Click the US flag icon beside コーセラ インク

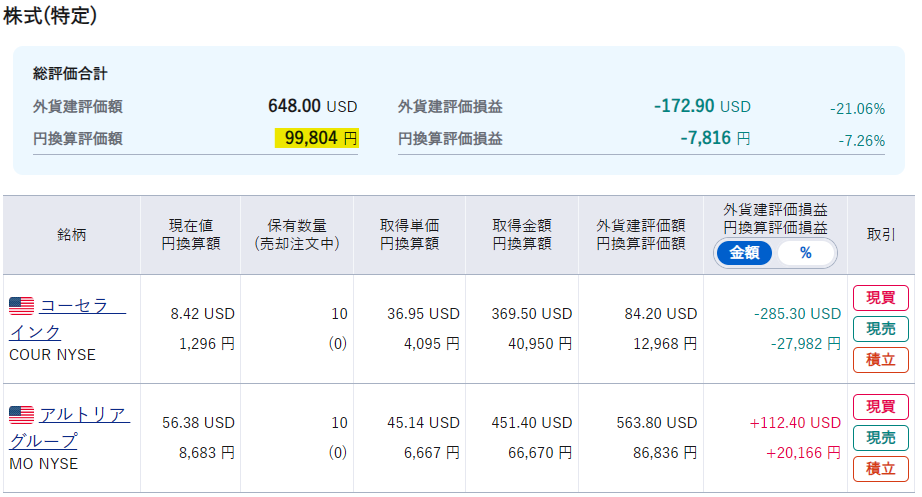point(21,306)
